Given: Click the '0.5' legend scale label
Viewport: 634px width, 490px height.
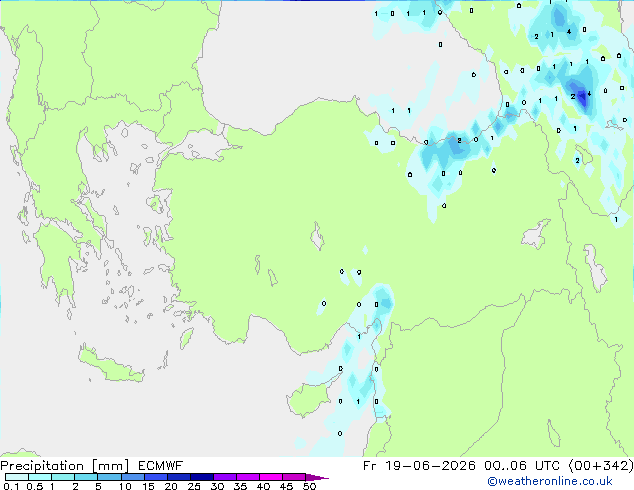Looking at the screenshot, I should pyautogui.click(x=35, y=486).
